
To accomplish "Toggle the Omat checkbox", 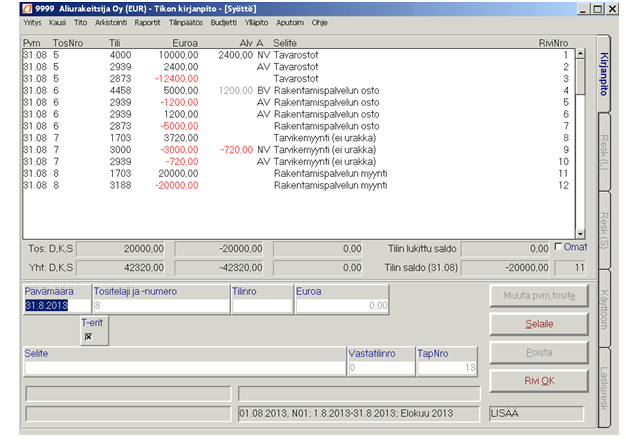I will point(558,247).
